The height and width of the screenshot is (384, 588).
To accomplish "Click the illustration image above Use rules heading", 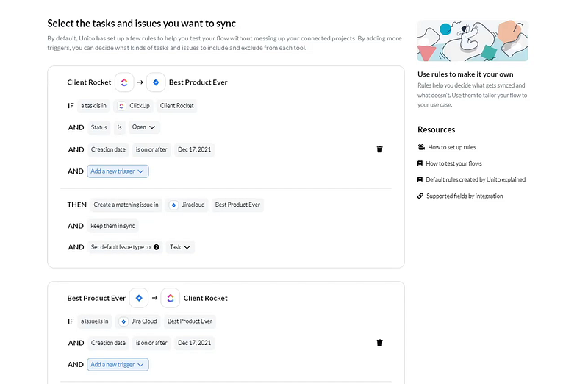I will (x=472, y=40).
